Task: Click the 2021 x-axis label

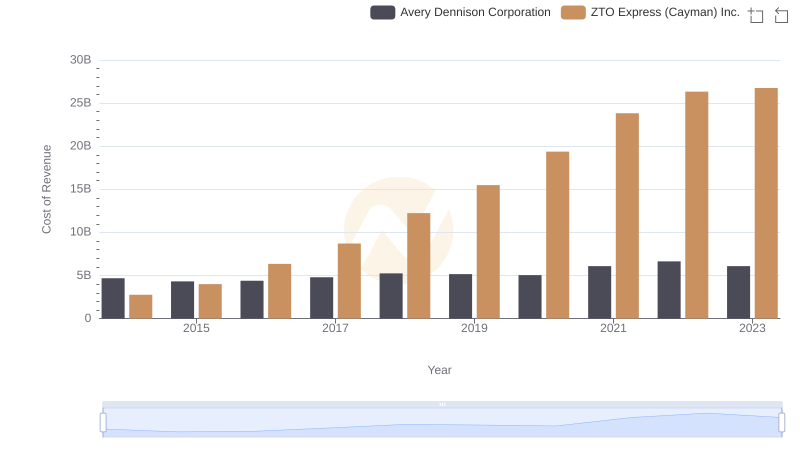Action: point(613,328)
